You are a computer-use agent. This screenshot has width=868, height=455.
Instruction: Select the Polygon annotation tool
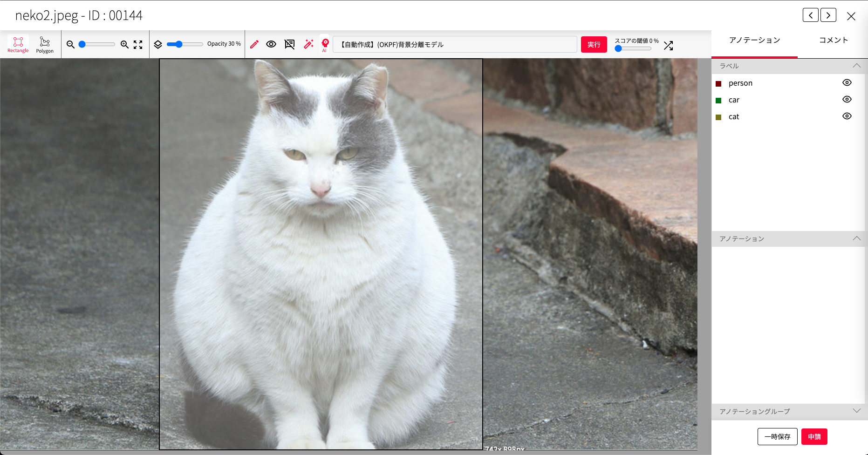pyautogui.click(x=45, y=44)
